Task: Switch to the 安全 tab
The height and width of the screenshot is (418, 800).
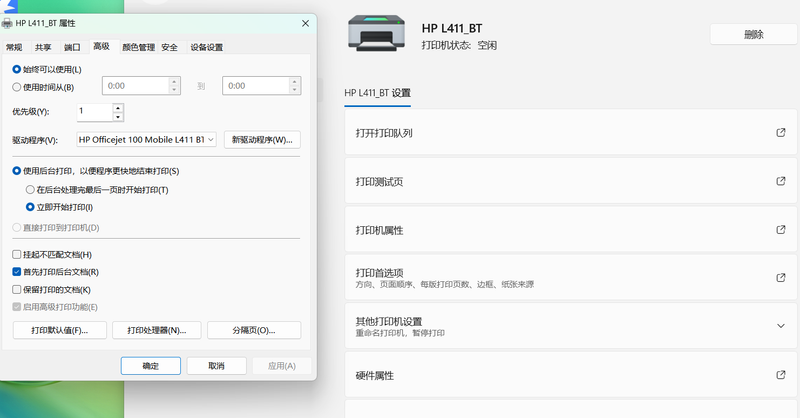Action: point(169,47)
